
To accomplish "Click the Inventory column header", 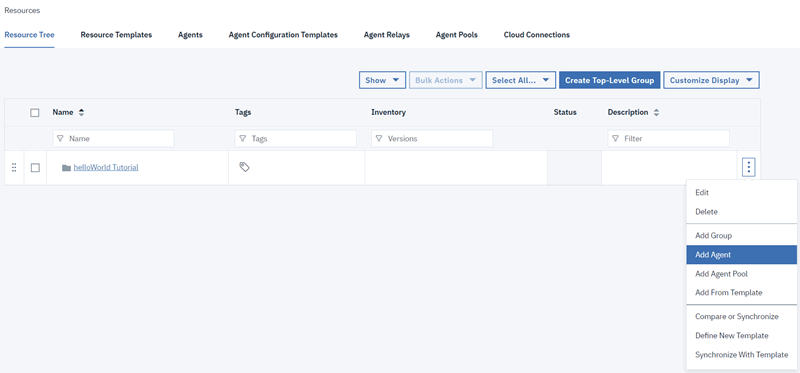I will 388,112.
